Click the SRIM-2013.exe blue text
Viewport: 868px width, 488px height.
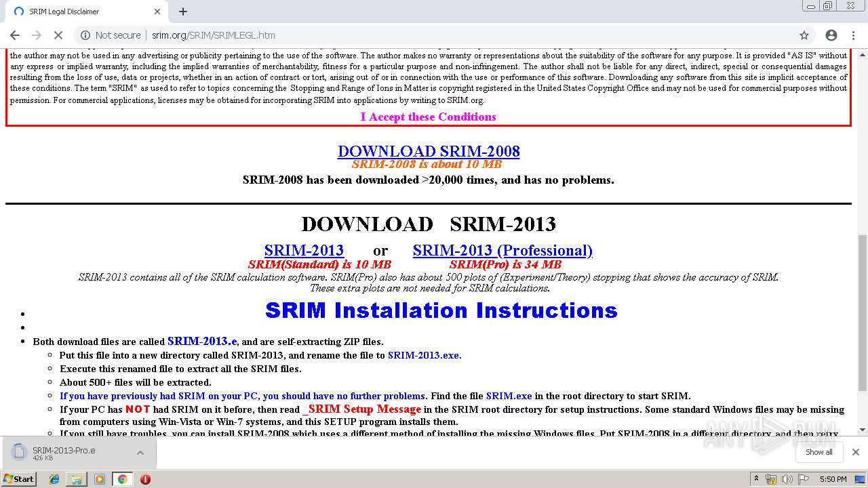[x=423, y=355]
